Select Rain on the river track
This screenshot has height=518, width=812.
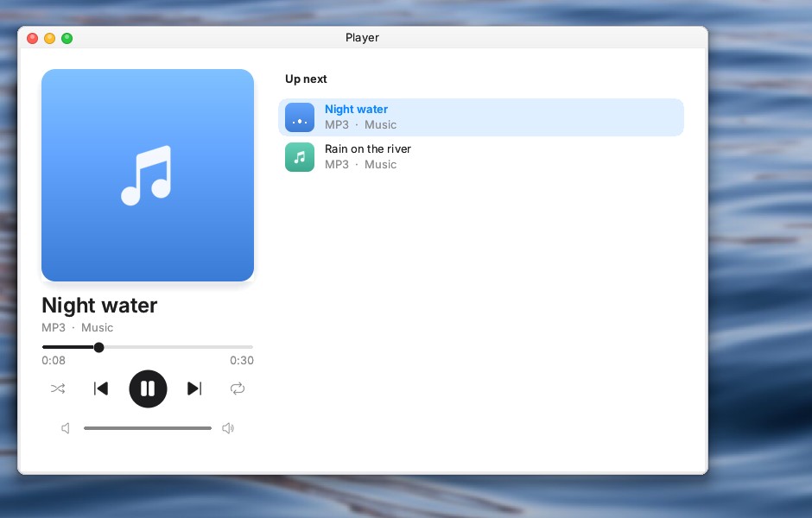481,157
